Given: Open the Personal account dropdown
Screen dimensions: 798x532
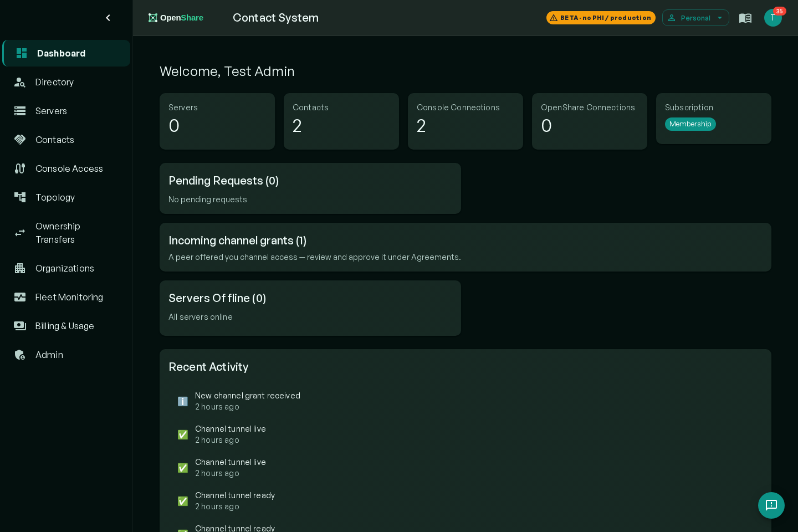Looking at the screenshot, I should pyautogui.click(x=695, y=18).
